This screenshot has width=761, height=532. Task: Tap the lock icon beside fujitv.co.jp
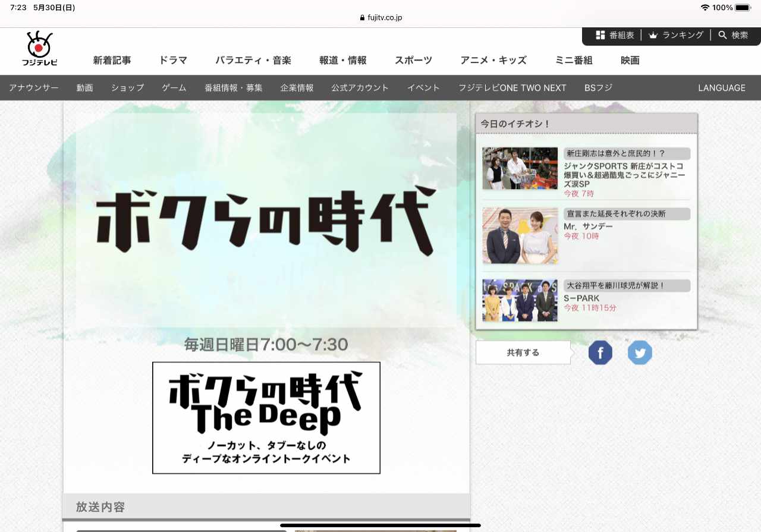click(x=362, y=18)
